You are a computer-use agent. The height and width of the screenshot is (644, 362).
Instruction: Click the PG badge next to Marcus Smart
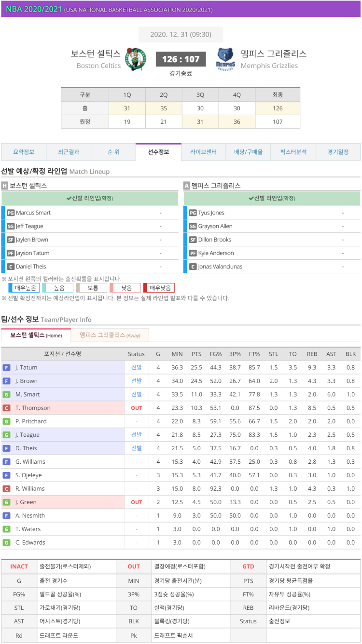pyautogui.click(x=11, y=213)
